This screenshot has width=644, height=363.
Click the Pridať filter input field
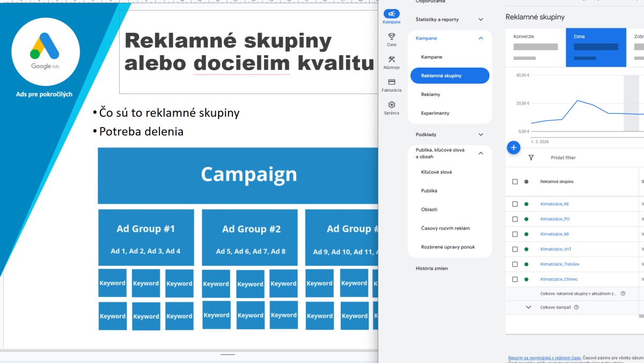[x=563, y=158]
